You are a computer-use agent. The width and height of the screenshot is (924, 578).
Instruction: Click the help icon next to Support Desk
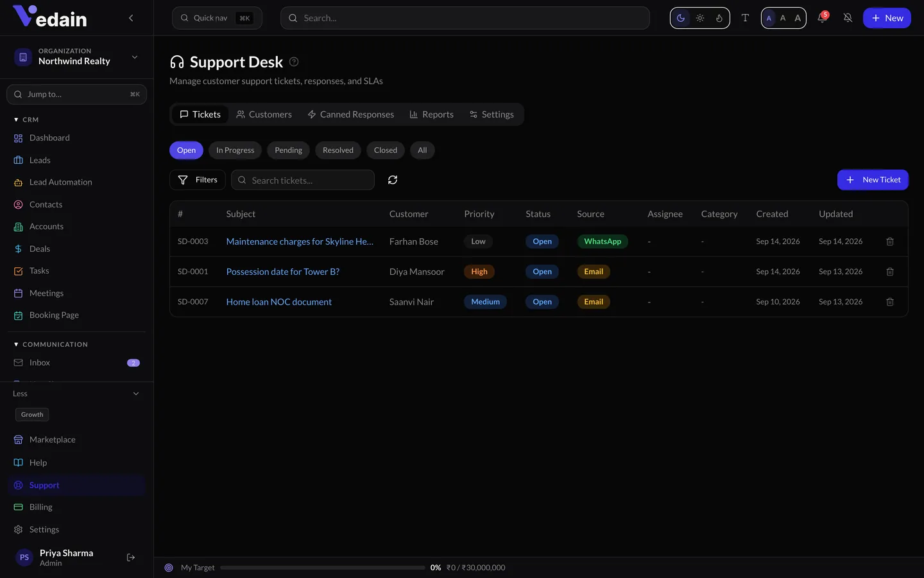(x=294, y=62)
